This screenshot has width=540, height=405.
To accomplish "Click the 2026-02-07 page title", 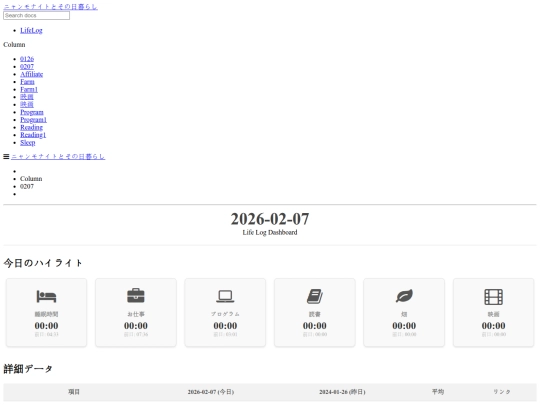I will tap(270, 219).
